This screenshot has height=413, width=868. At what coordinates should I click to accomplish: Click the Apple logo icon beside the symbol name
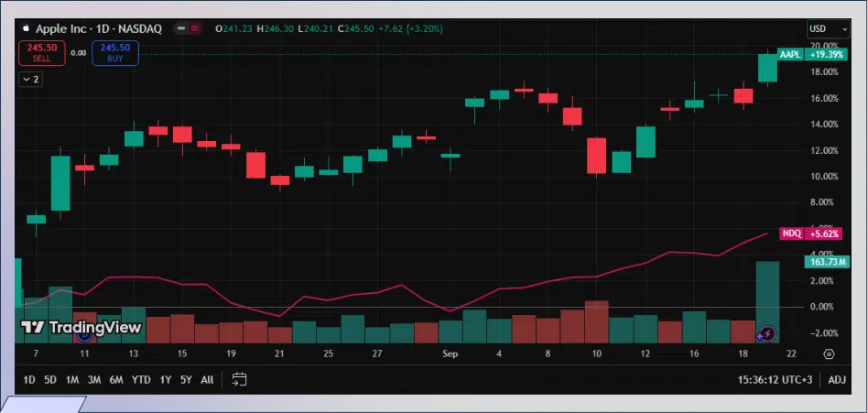click(x=26, y=28)
